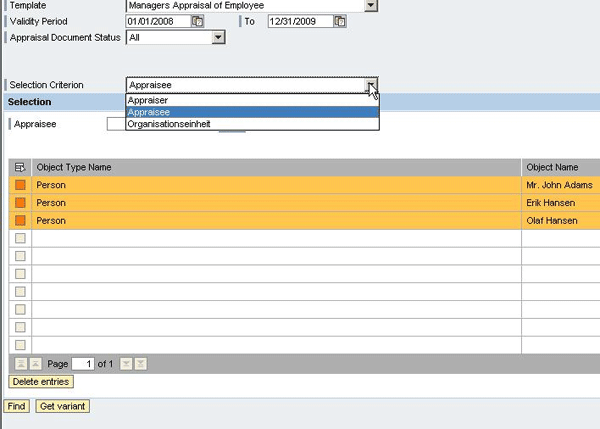This screenshot has width=600, height=429.
Task: Expand the Template dropdown
Action: coord(371,6)
